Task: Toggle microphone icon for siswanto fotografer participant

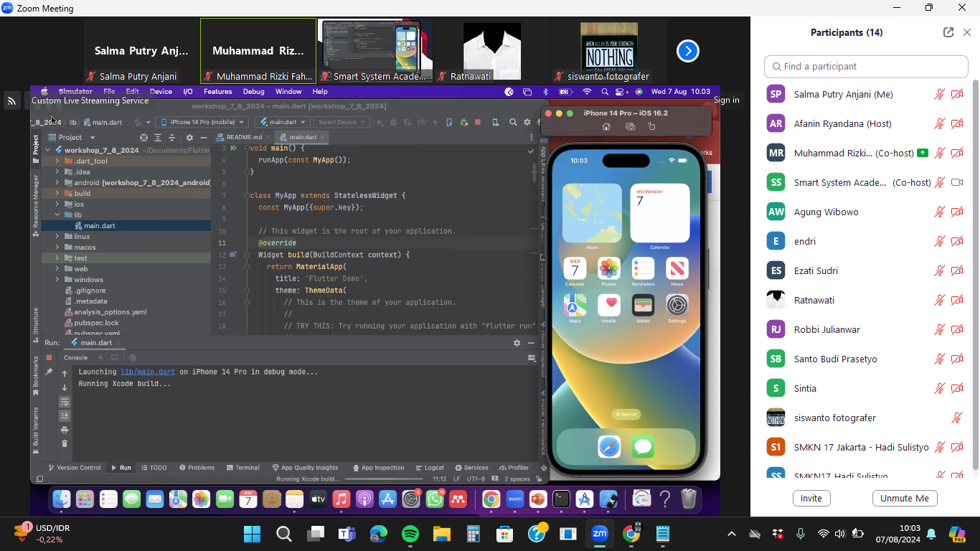Action: point(957,418)
